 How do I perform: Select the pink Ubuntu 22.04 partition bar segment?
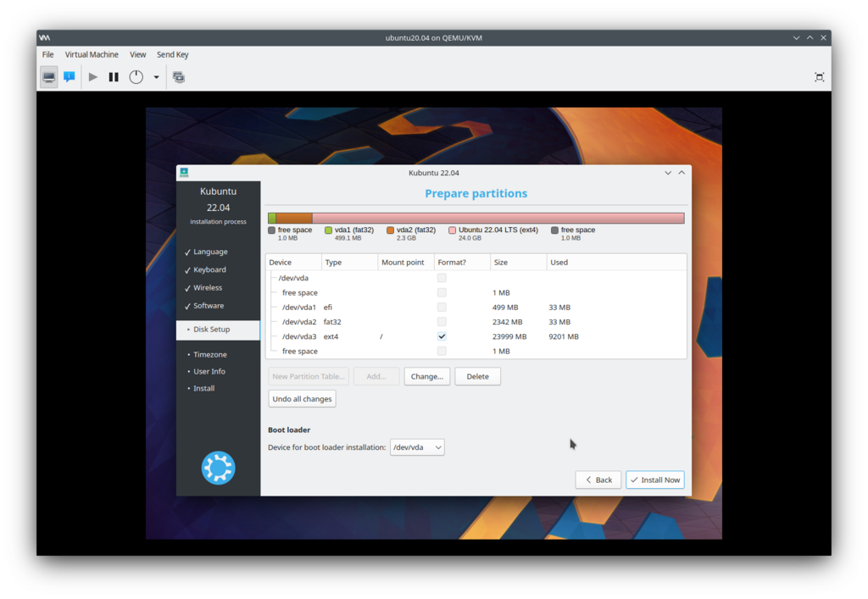tap(498, 219)
